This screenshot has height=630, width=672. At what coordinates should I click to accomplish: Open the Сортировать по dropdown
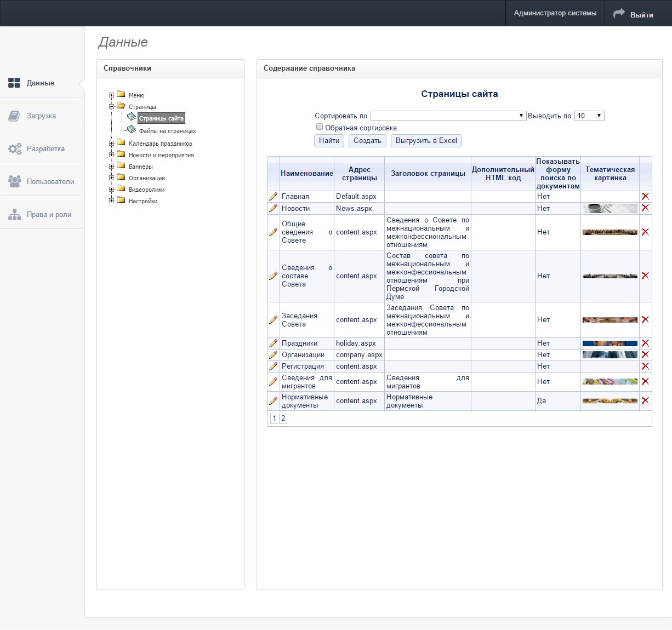click(x=448, y=116)
